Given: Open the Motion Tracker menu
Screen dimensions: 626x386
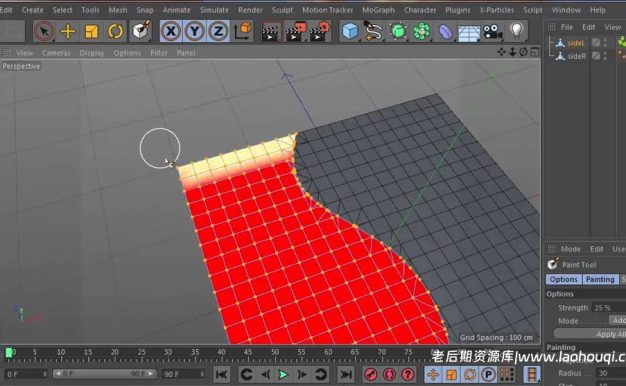Looking at the screenshot, I should click(x=327, y=10).
